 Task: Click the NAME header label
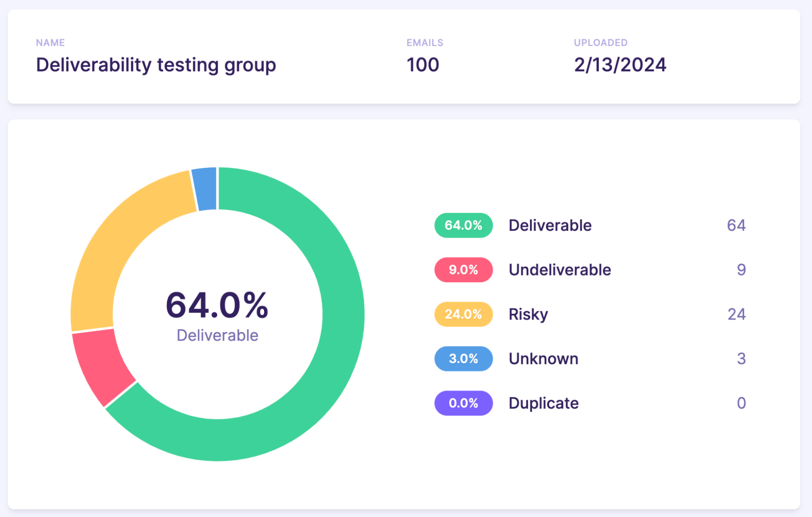50,43
